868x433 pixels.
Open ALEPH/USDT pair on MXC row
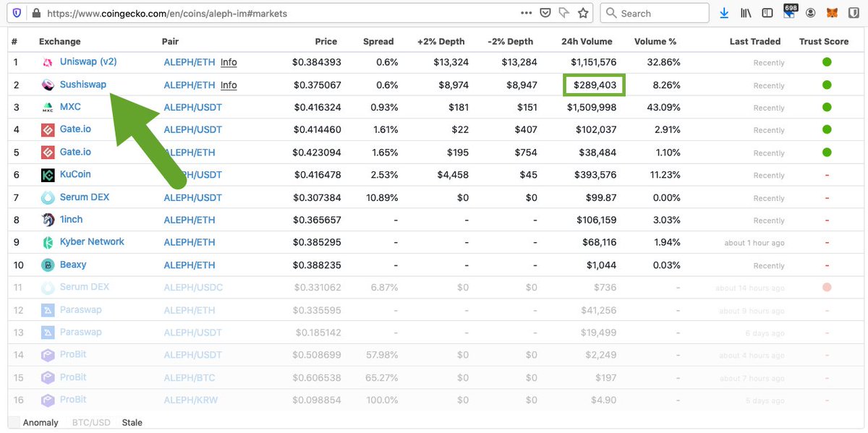click(193, 107)
